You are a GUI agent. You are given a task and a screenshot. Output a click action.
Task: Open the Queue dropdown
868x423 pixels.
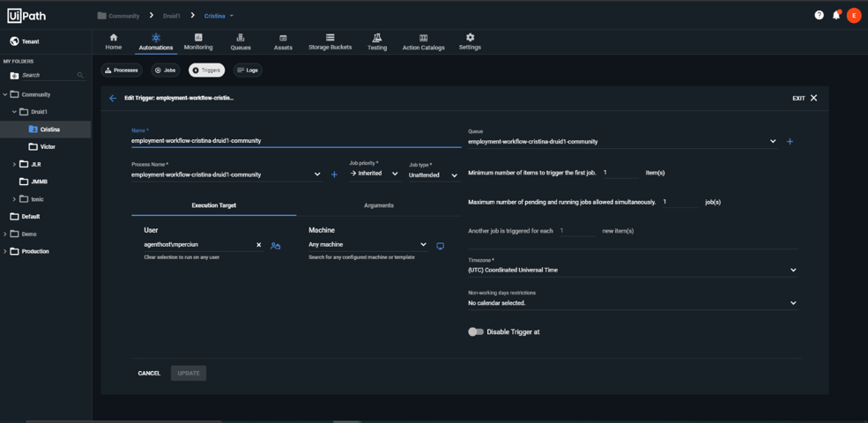pyautogui.click(x=623, y=142)
